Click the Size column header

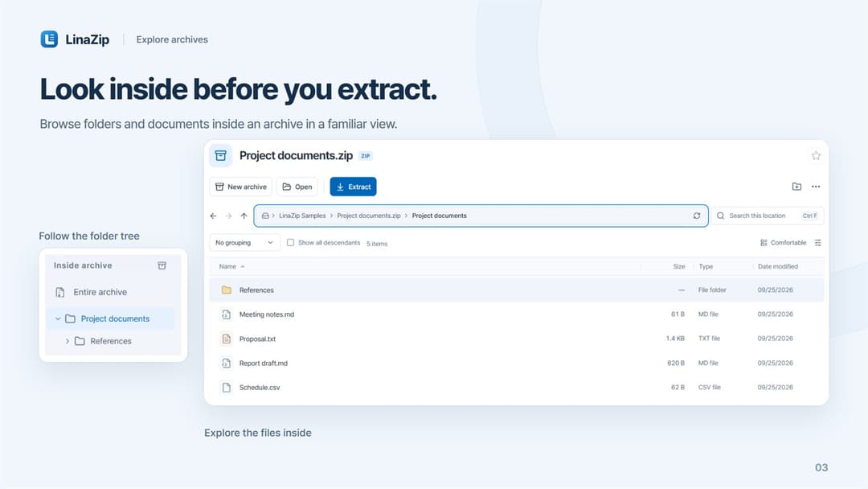tap(679, 266)
